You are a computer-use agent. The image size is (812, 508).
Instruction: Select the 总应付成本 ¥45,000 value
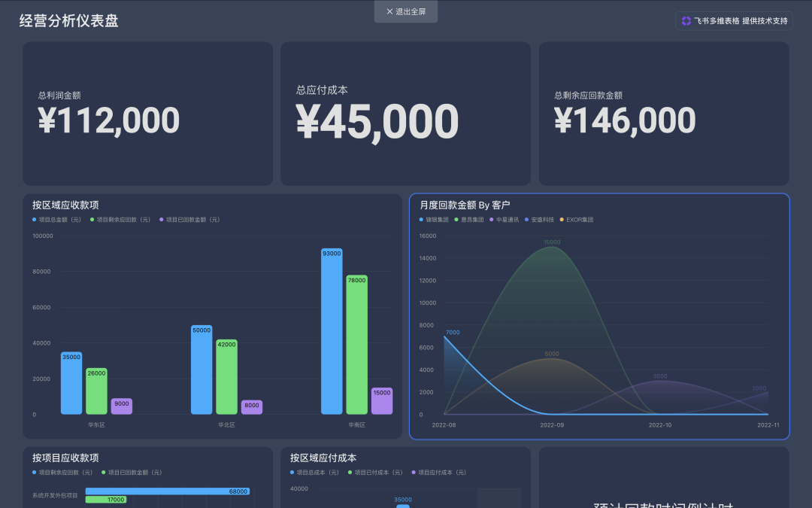(x=377, y=121)
